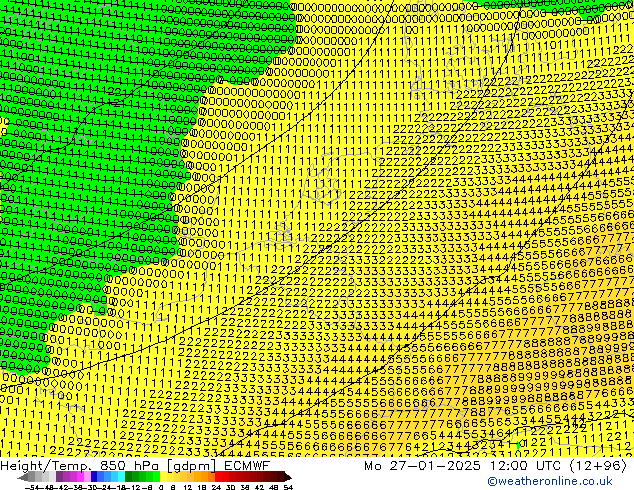Viewport: 634px width, 490px height.
Task: Click the left gray arrow end of the color scale
Action: (x=22, y=477)
